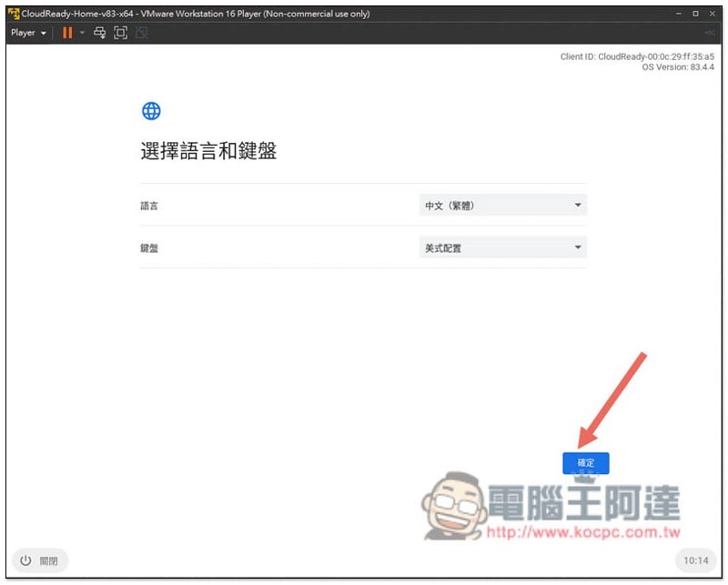The image size is (728, 585).
Task: Click the collapse toolbar arrows icon
Action: [709, 33]
